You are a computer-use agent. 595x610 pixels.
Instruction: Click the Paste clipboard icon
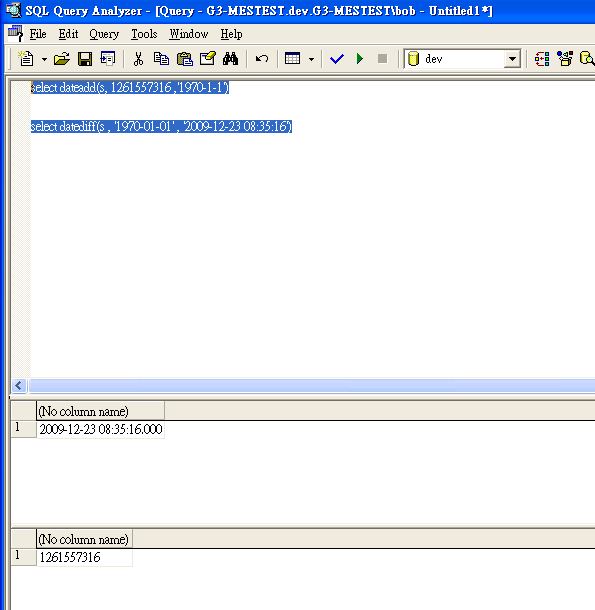point(184,59)
